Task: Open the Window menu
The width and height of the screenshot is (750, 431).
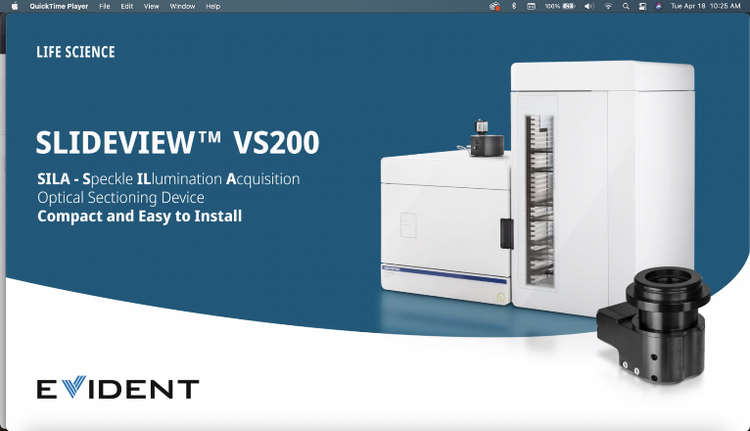Action: point(182,6)
